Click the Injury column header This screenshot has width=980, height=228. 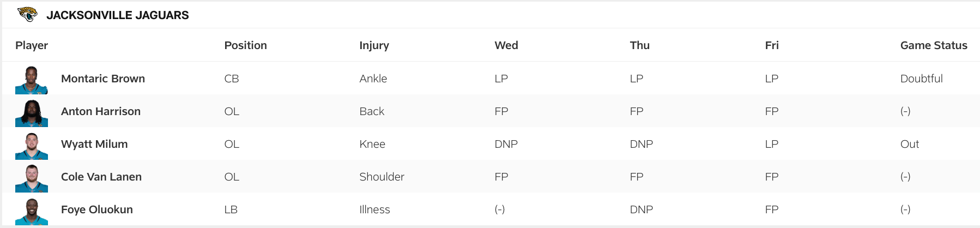point(374,45)
